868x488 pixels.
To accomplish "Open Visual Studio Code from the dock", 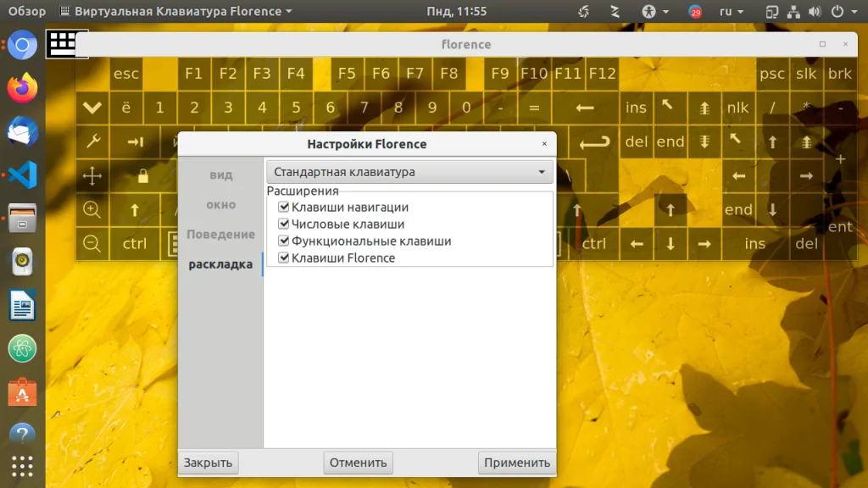I will pos(22,175).
